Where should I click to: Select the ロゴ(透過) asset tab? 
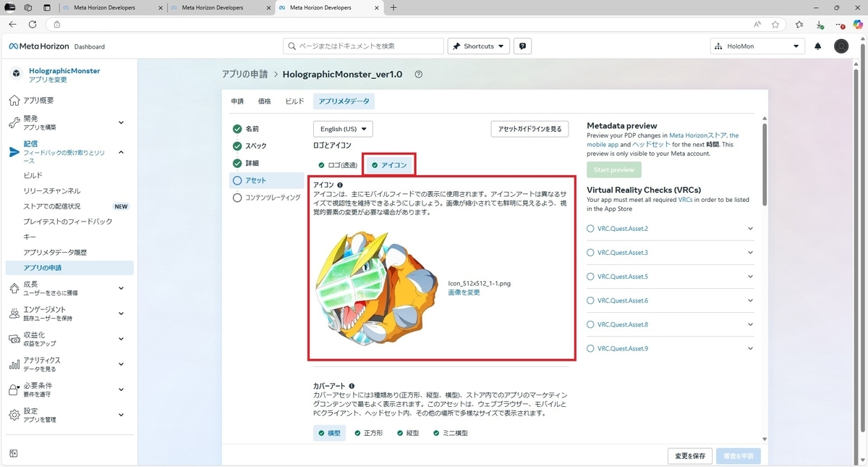pyautogui.click(x=338, y=165)
